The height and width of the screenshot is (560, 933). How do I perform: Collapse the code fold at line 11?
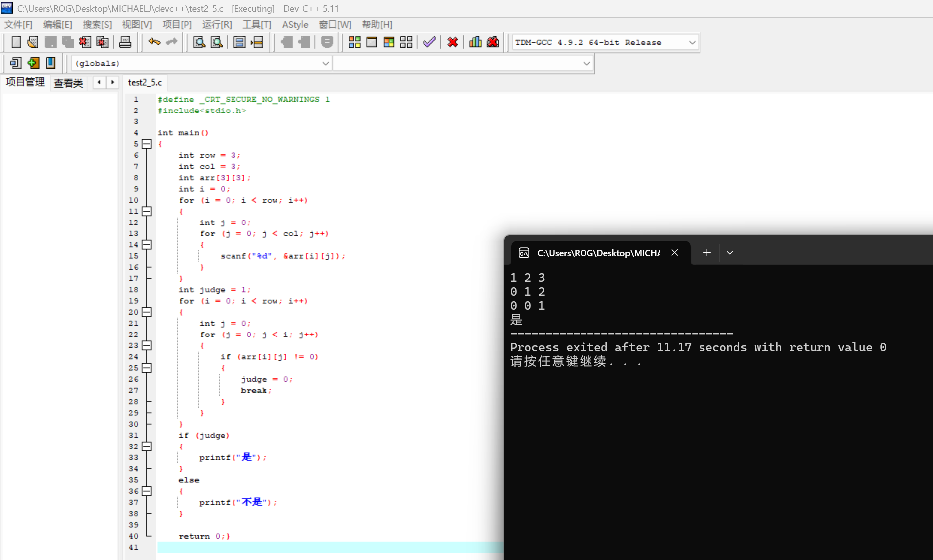(146, 211)
